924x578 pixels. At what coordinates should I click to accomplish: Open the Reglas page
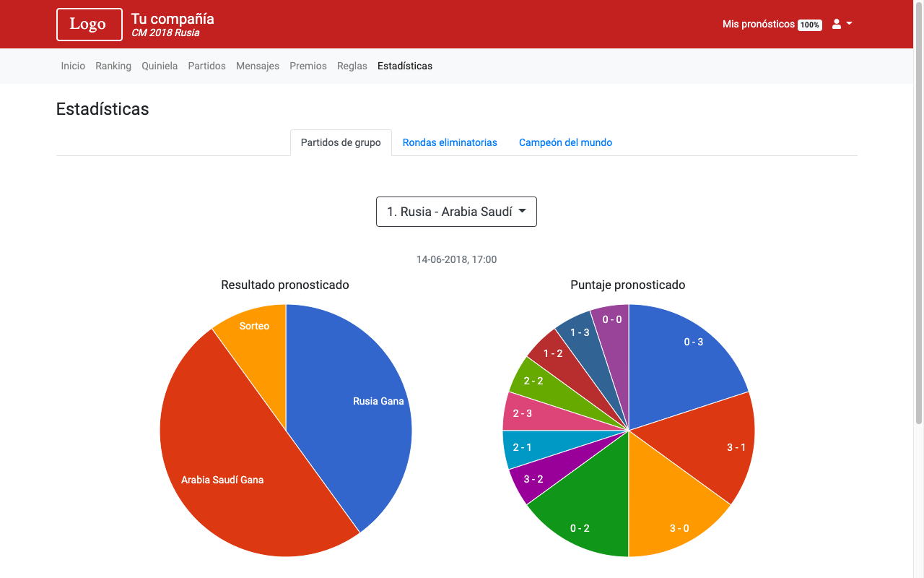[x=352, y=66]
